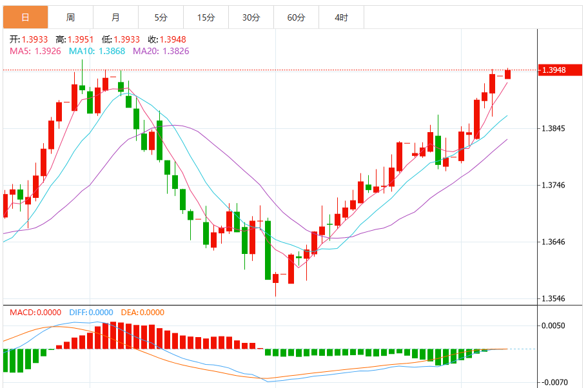The height and width of the screenshot is (388, 588).
Task: Switch to the 周 weekly tab
Action: pos(70,17)
